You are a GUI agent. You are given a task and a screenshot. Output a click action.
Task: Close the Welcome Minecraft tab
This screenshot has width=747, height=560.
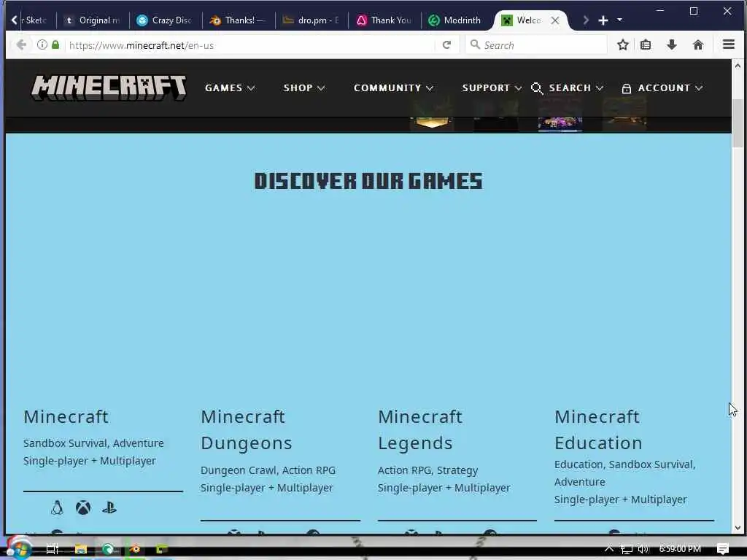click(x=555, y=20)
